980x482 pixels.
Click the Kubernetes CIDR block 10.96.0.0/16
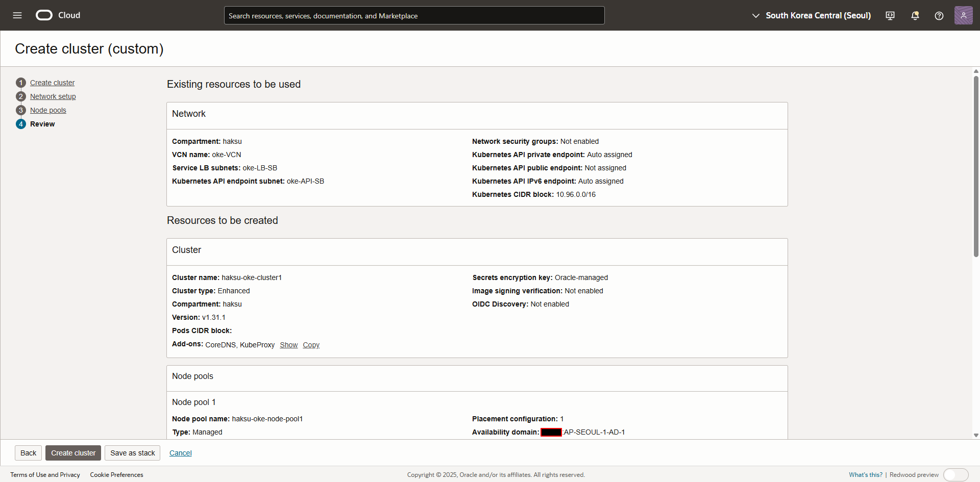(x=576, y=194)
